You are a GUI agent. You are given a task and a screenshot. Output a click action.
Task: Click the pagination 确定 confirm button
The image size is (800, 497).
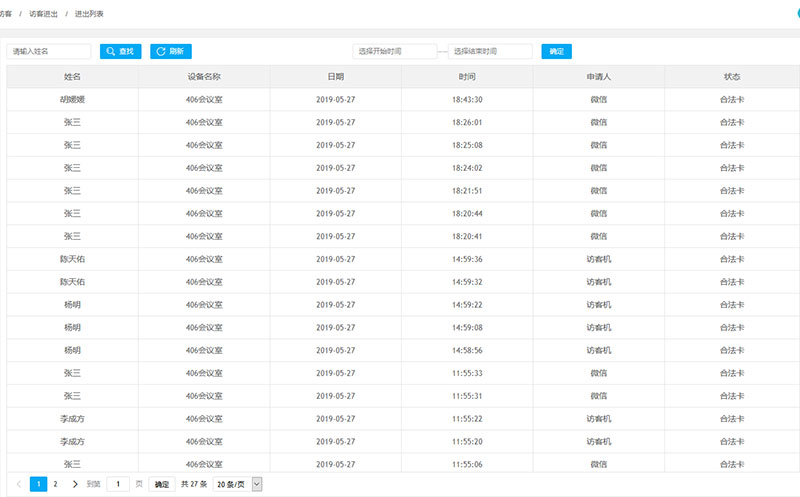(161, 484)
